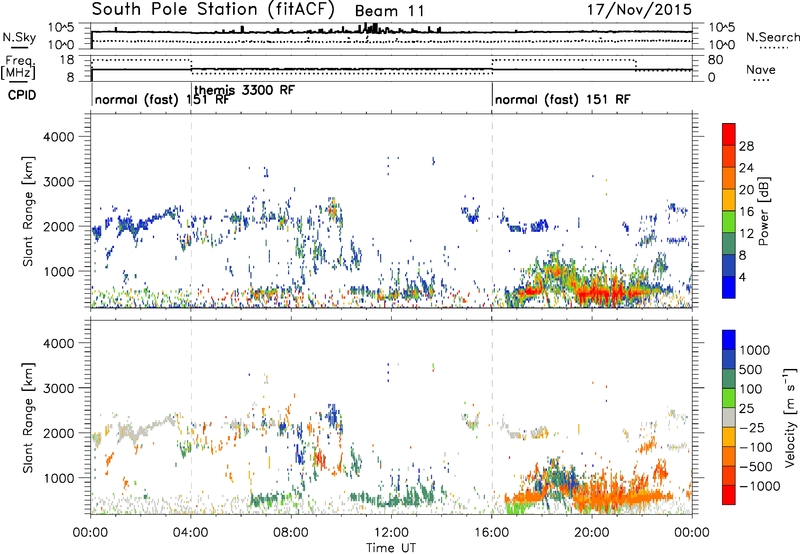The height and width of the screenshot is (554, 800).
Task: Click the 'Freq. [MHz]' label
Action: (x=18, y=67)
